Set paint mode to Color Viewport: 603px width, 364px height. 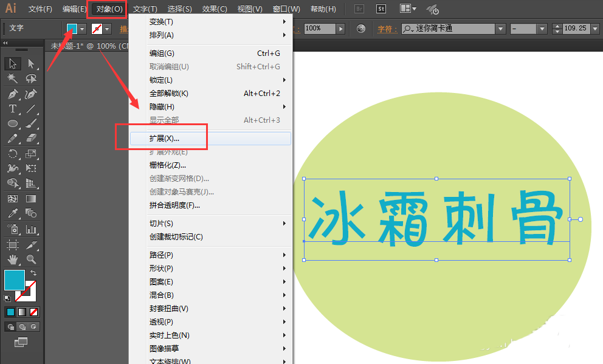click(11, 312)
